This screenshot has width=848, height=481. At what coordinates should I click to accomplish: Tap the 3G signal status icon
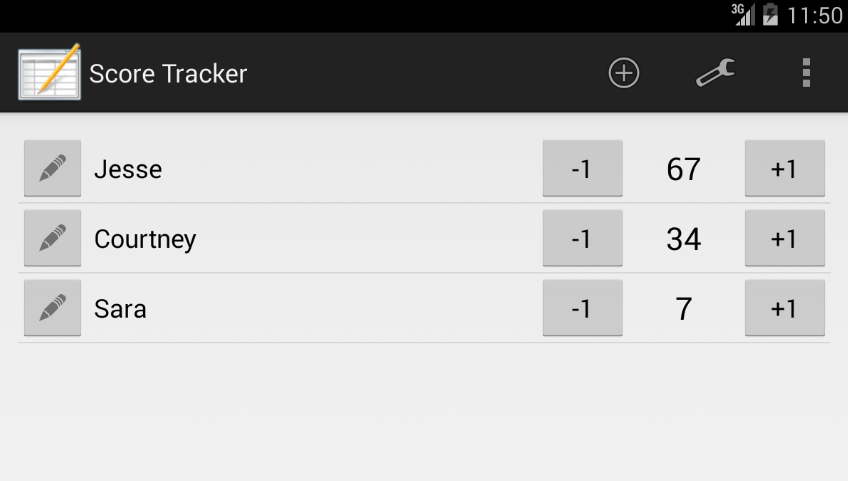pos(743,15)
